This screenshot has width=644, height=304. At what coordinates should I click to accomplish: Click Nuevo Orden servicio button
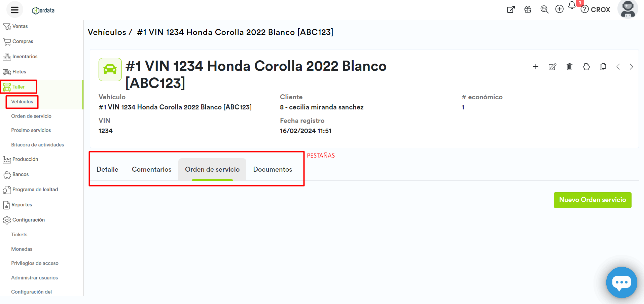pyautogui.click(x=592, y=200)
